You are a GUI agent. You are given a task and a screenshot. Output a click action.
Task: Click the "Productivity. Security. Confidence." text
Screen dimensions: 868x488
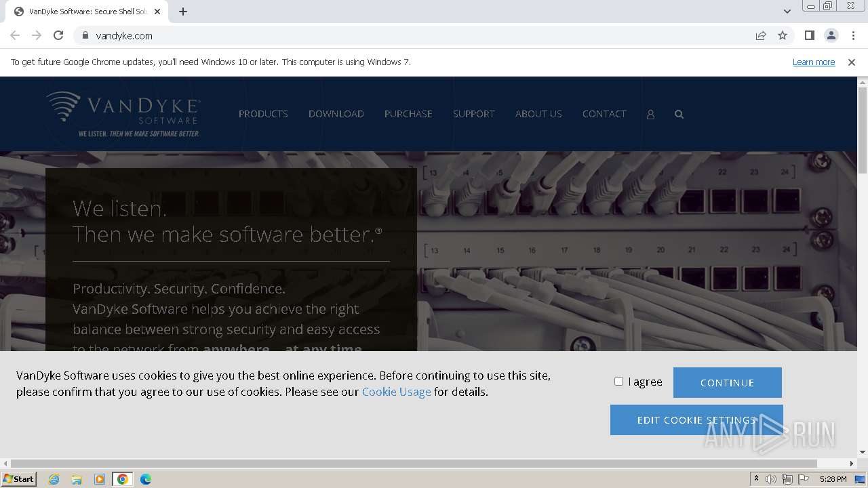pos(179,289)
